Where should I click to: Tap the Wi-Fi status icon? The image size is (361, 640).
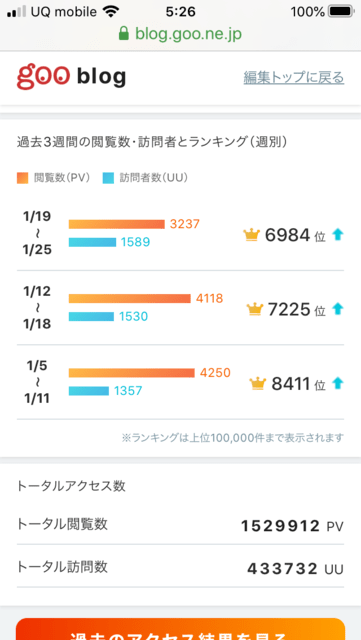click(110, 12)
